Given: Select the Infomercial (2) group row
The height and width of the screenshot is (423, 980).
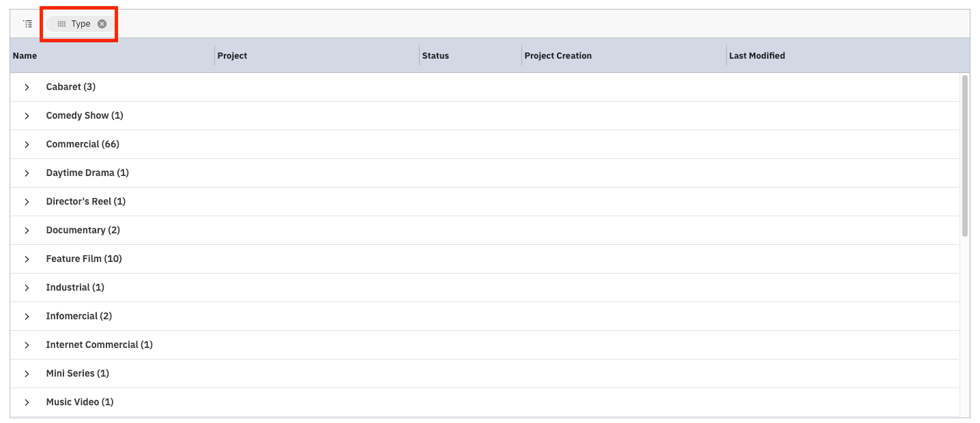Looking at the screenshot, I should point(78,316).
